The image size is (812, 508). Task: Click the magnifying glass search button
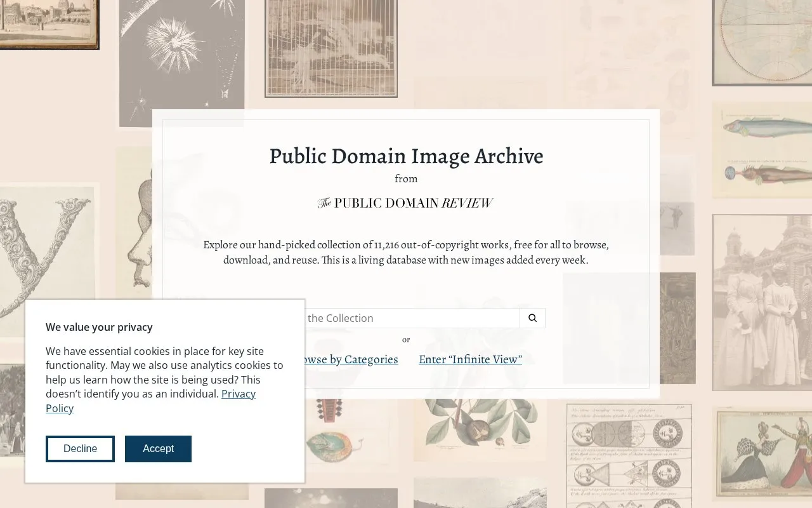click(532, 318)
